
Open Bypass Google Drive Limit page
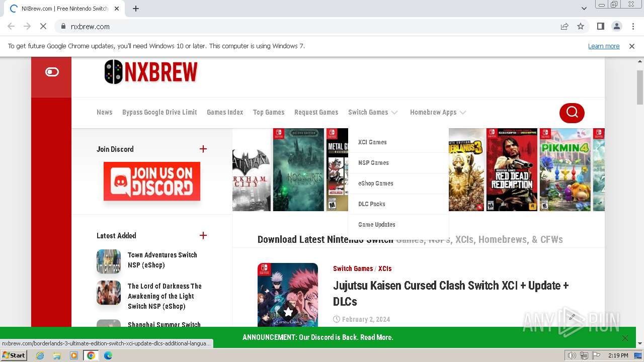(x=159, y=112)
